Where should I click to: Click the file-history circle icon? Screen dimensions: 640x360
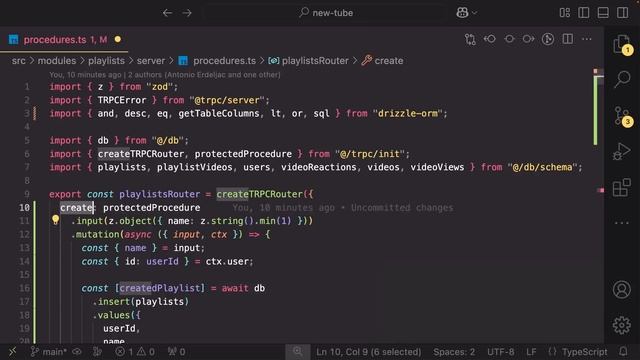509,39
